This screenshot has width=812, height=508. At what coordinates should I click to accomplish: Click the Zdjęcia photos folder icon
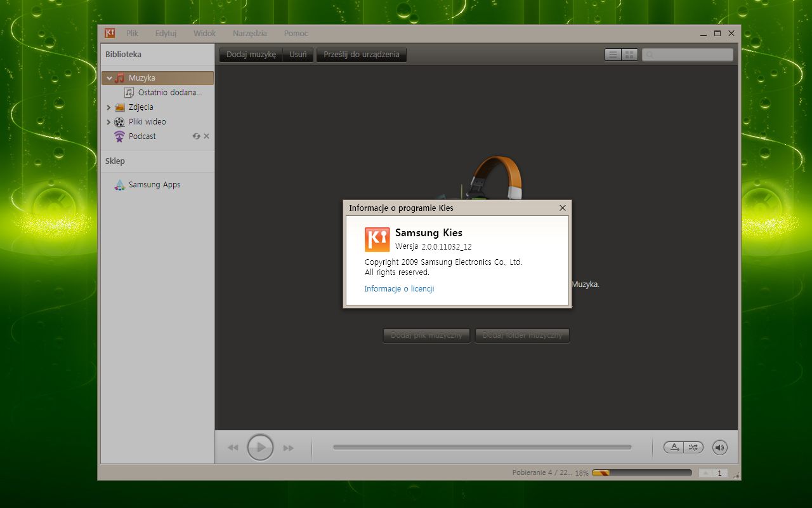pyautogui.click(x=119, y=107)
